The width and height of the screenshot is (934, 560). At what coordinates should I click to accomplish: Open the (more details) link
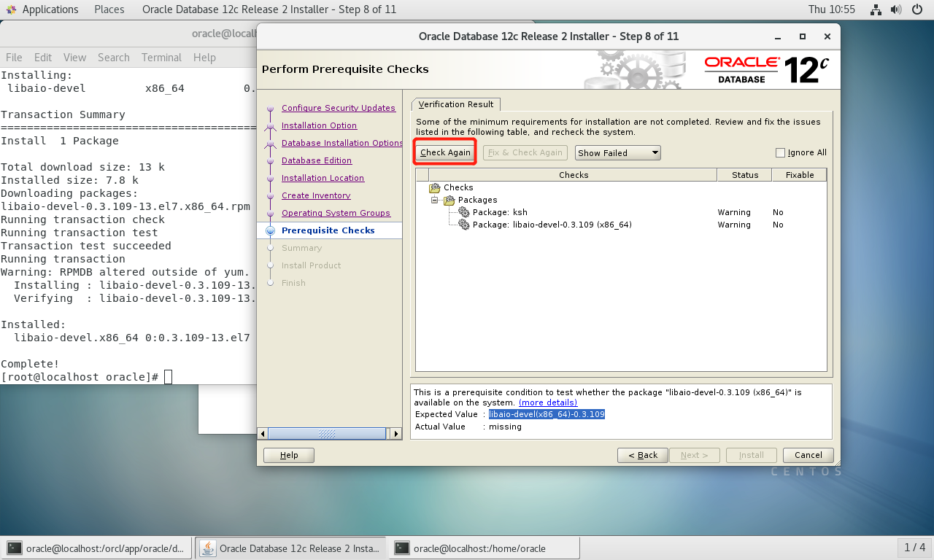coord(548,402)
